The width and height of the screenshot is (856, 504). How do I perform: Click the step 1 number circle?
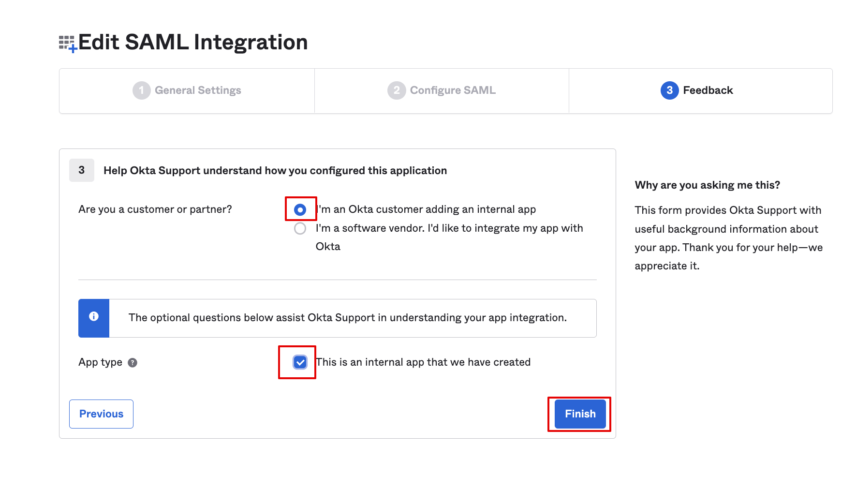[141, 90]
